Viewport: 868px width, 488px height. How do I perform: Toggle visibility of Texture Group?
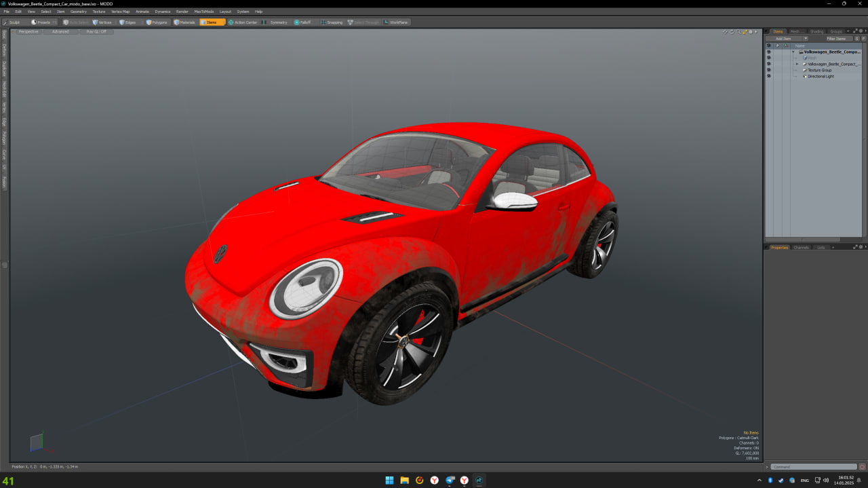point(768,70)
